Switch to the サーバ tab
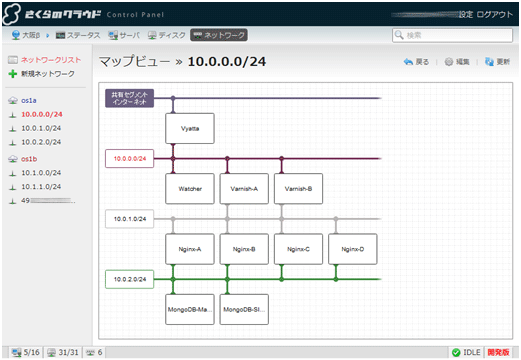Screen dimensions: 521x360 pyautogui.click(x=124, y=35)
